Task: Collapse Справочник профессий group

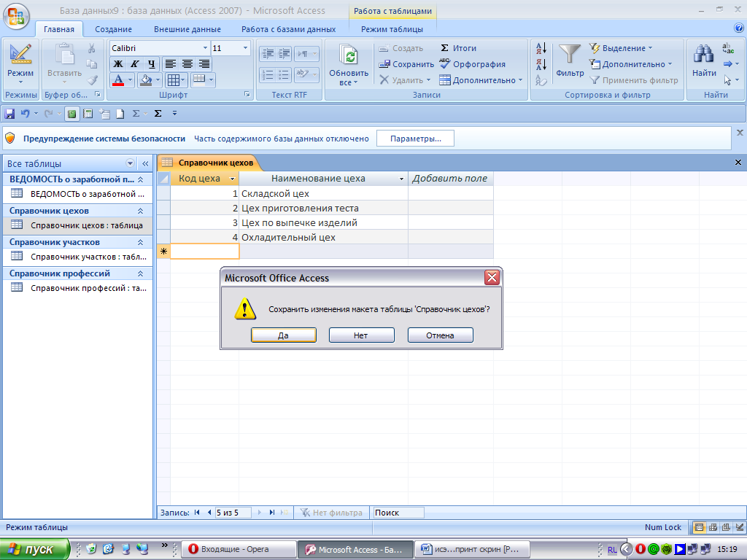Action: click(x=141, y=274)
